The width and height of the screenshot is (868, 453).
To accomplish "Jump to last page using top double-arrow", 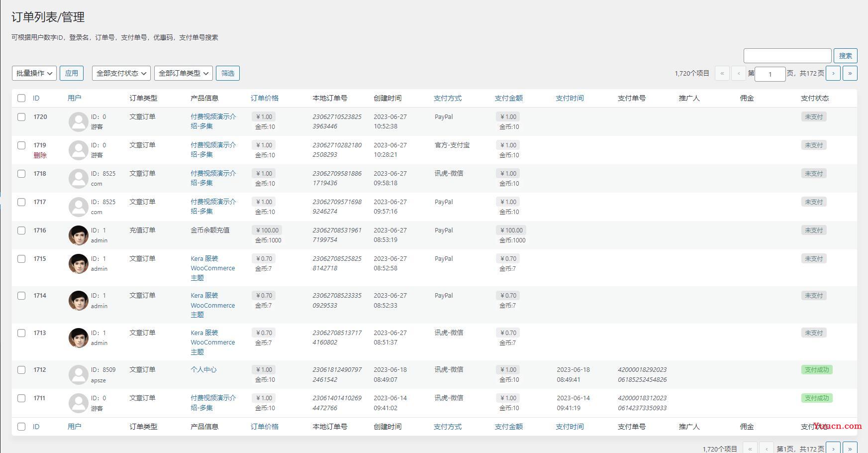I will click(x=850, y=73).
